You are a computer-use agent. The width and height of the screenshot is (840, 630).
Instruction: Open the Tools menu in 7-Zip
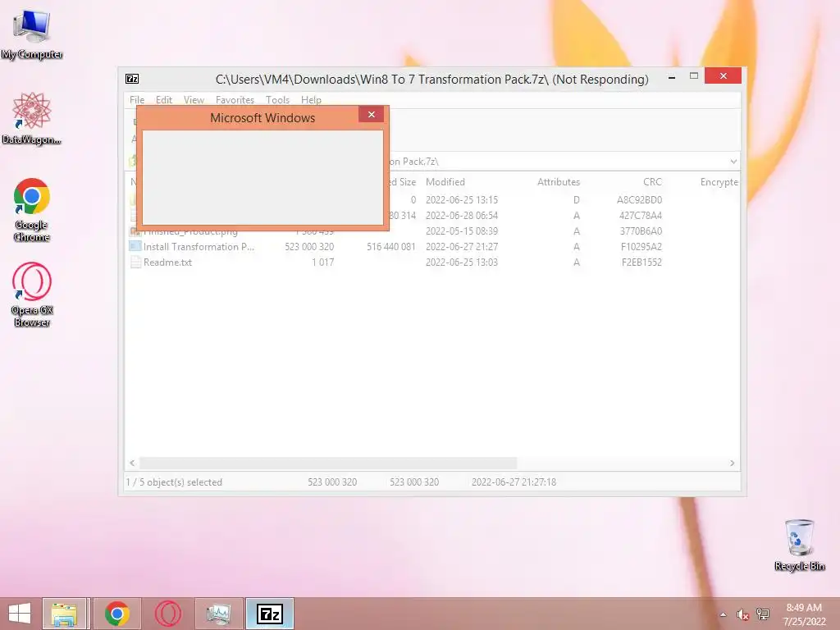click(277, 99)
